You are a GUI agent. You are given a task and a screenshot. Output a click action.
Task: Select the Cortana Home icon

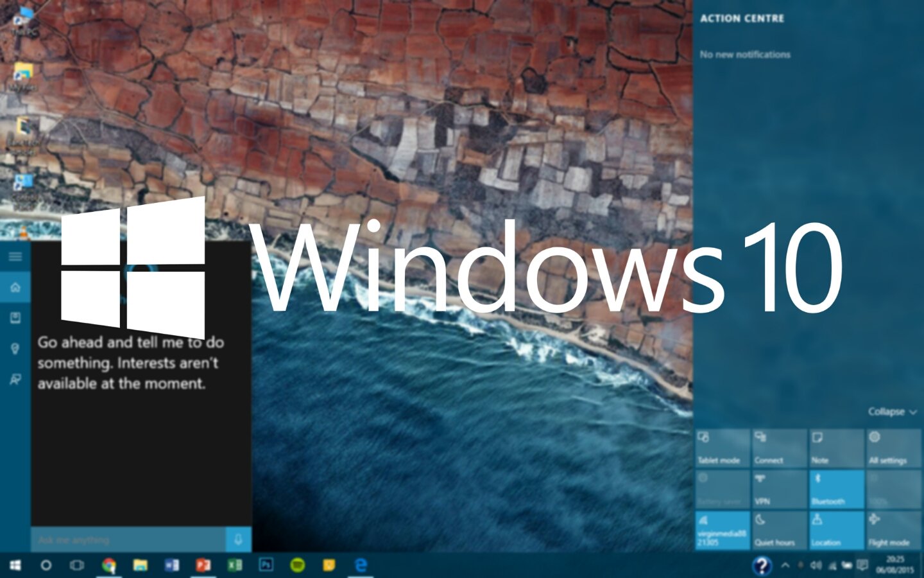click(15, 288)
